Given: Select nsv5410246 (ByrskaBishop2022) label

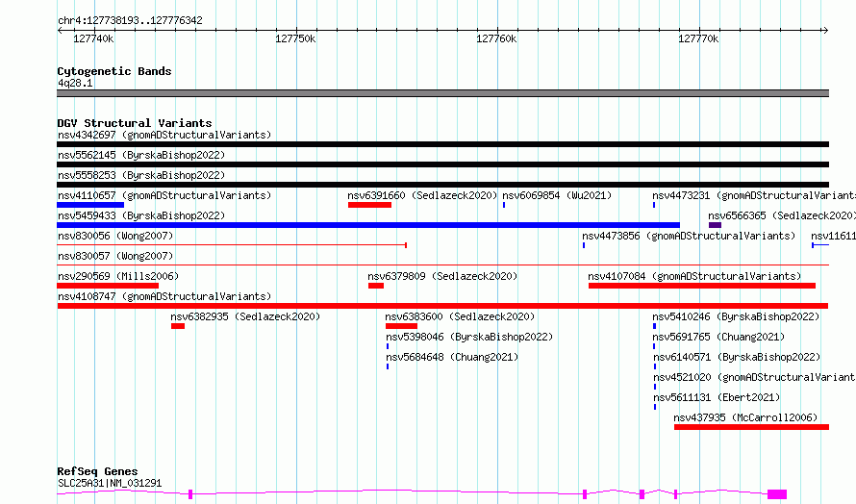Looking at the screenshot, I should point(736,316).
